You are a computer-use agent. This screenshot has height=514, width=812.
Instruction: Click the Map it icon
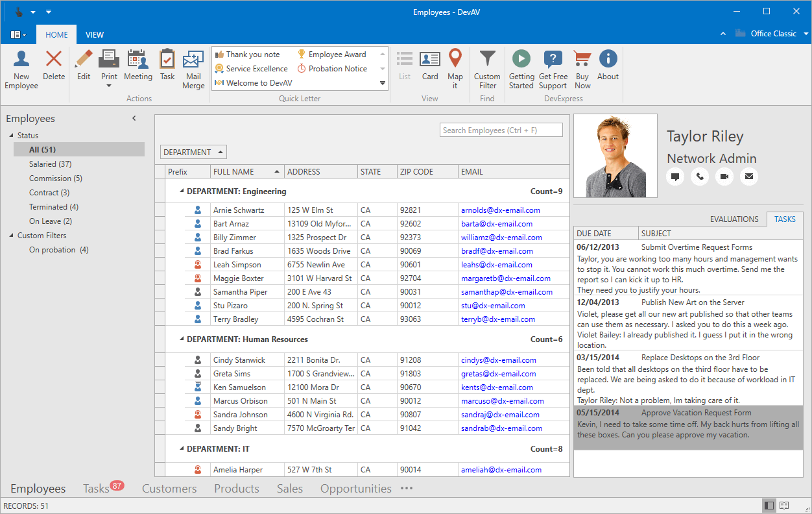pyautogui.click(x=455, y=68)
